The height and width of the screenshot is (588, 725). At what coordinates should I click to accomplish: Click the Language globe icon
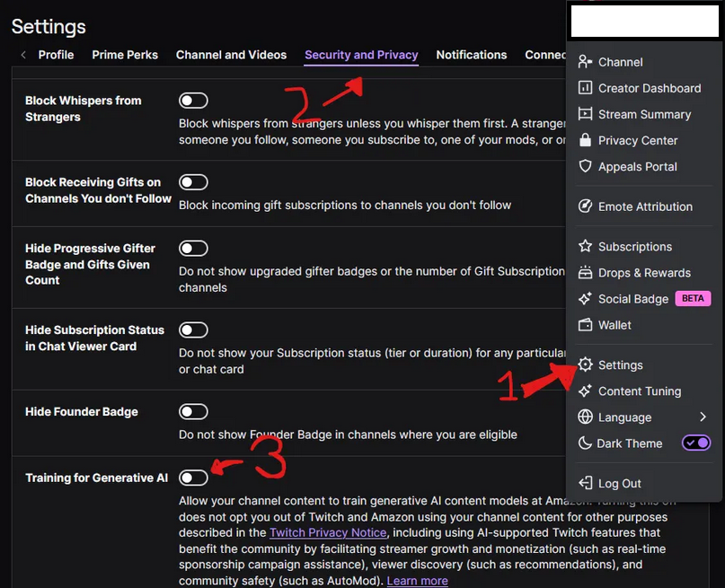tap(585, 417)
